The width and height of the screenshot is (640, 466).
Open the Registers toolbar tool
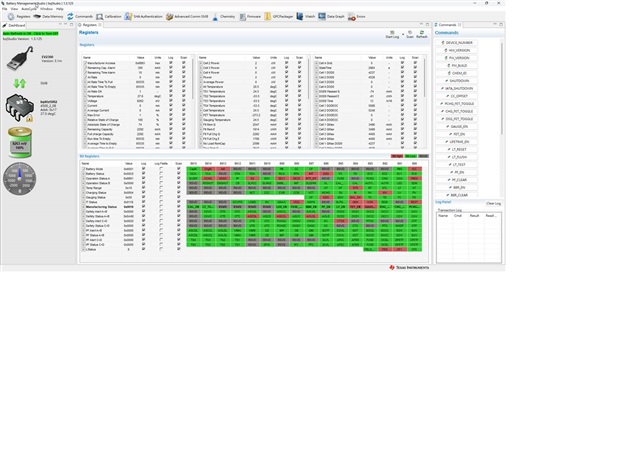pos(19,17)
